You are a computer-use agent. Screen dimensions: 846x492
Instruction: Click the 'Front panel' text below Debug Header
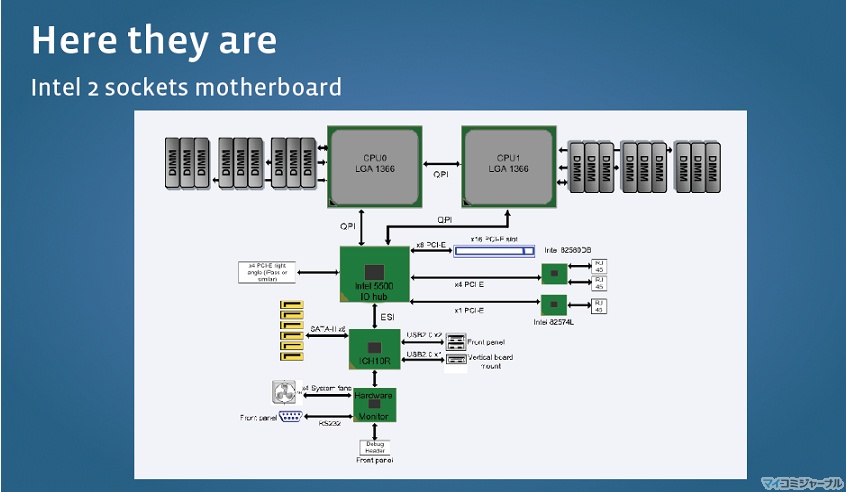coord(374,460)
